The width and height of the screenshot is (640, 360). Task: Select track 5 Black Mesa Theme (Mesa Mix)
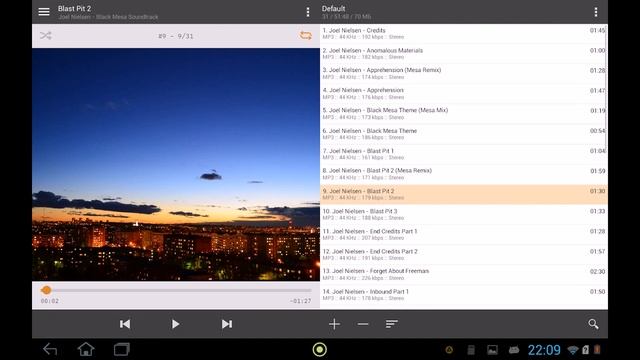(464, 113)
